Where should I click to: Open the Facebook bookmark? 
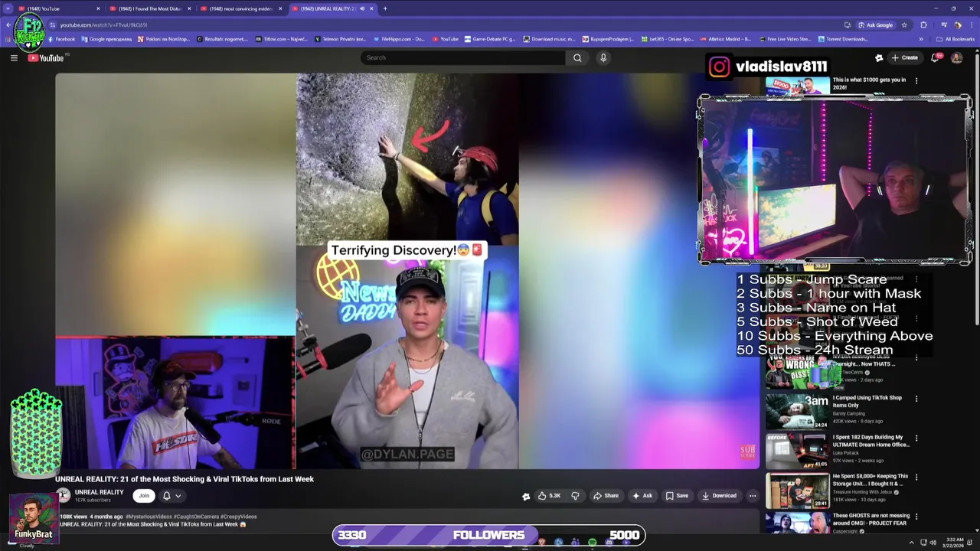tap(61, 39)
